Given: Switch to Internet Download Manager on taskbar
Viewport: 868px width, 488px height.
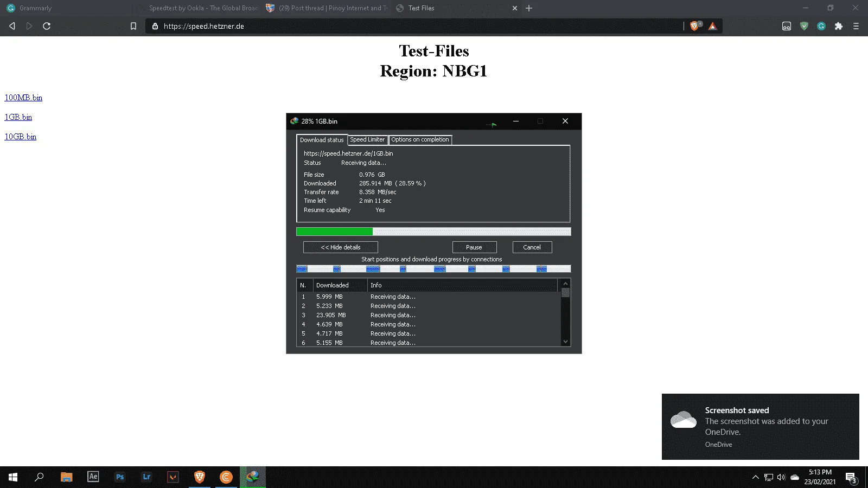Looking at the screenshot, I should point(253,477).
